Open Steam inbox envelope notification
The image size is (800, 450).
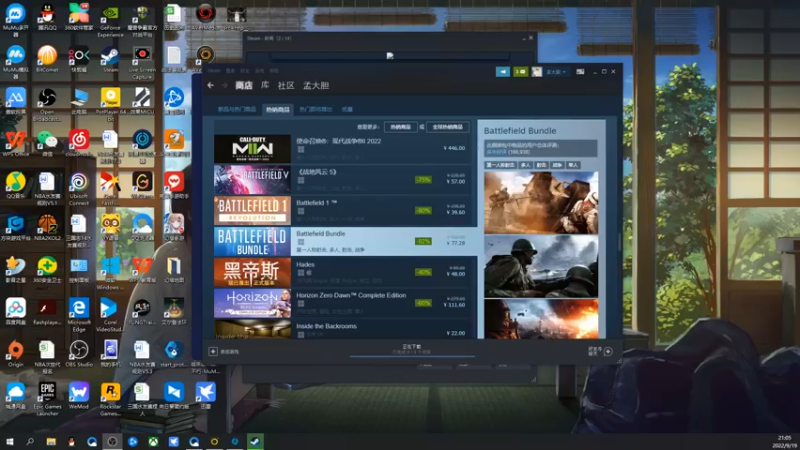(x=520, y=72)
